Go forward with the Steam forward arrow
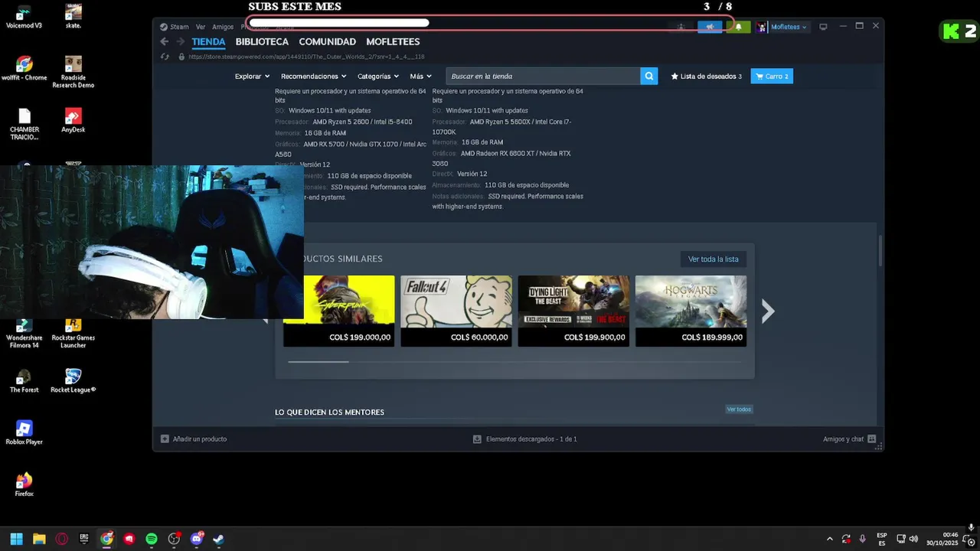Image resolution: width=980 pixels, height=551 pixels. (181, 41)
